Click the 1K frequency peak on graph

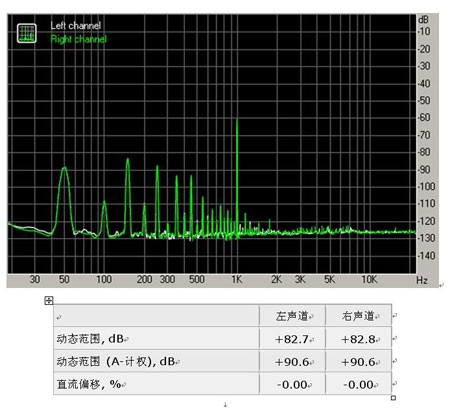pyautogui.click(x=237, y=120)
